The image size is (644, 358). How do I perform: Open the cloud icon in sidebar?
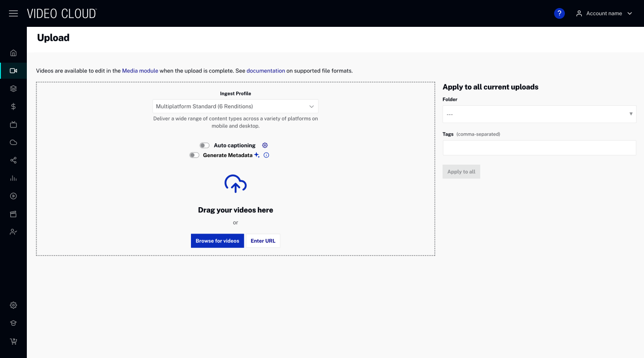click(13, 142)
